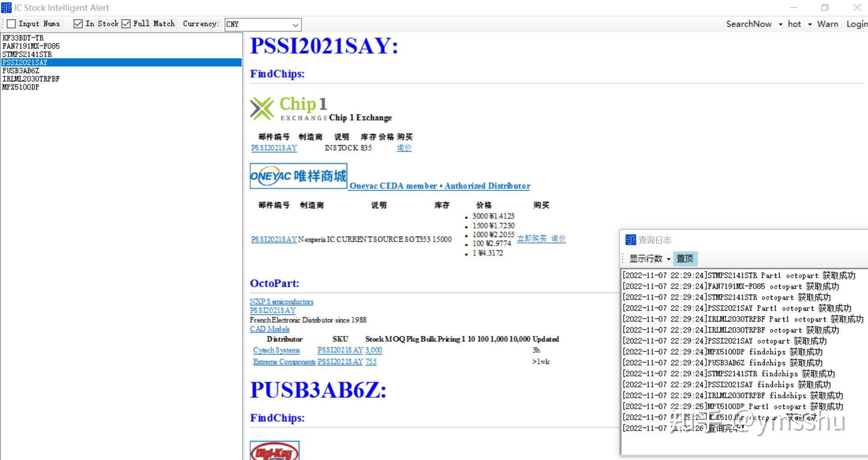Click the Digi-Key logo at the bottom

pos(274,452)
